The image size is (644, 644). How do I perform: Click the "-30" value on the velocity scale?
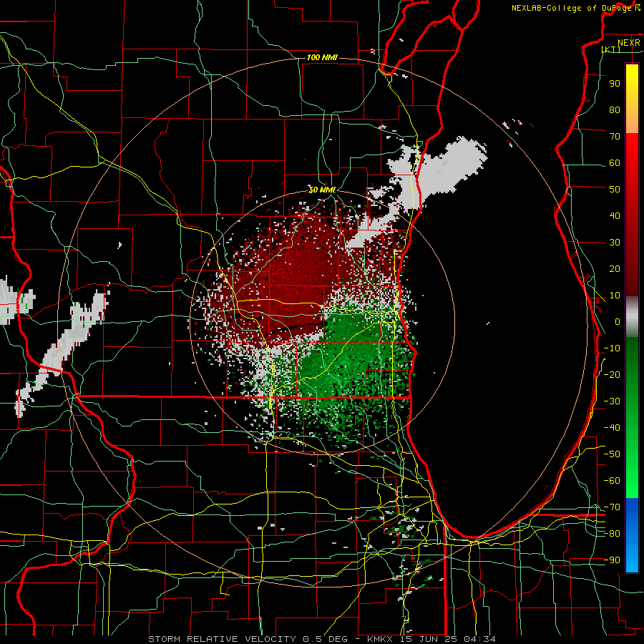pyautogui.click(x=612, y=401)
